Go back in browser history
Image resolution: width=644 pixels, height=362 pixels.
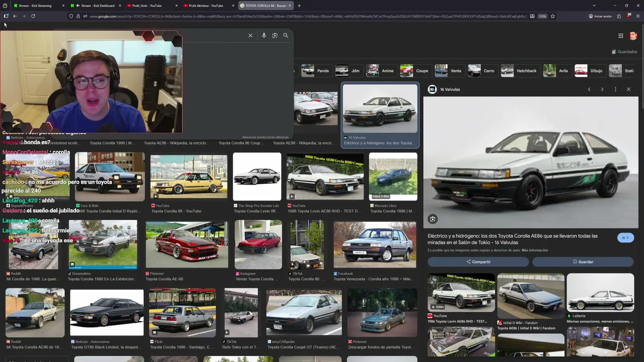pyautogui.click(x=15, y=16)
